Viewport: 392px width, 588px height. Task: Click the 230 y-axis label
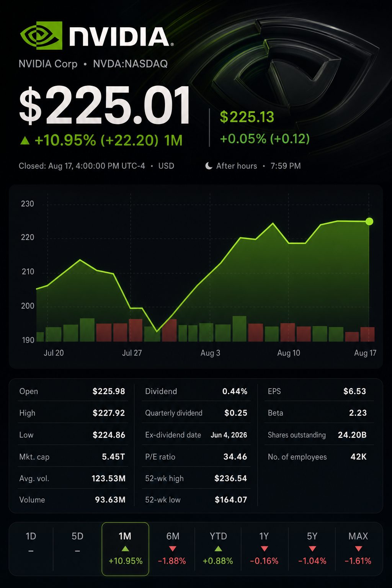[28, 204]
